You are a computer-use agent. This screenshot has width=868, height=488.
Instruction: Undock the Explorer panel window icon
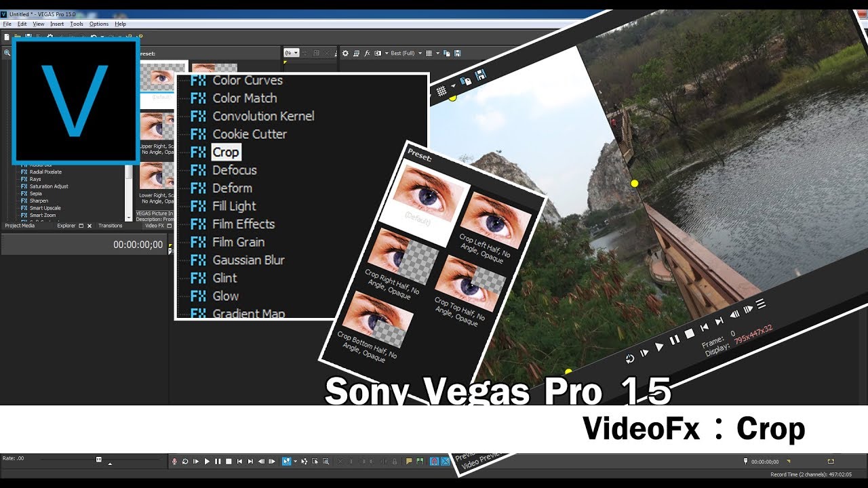click(81, 226)
